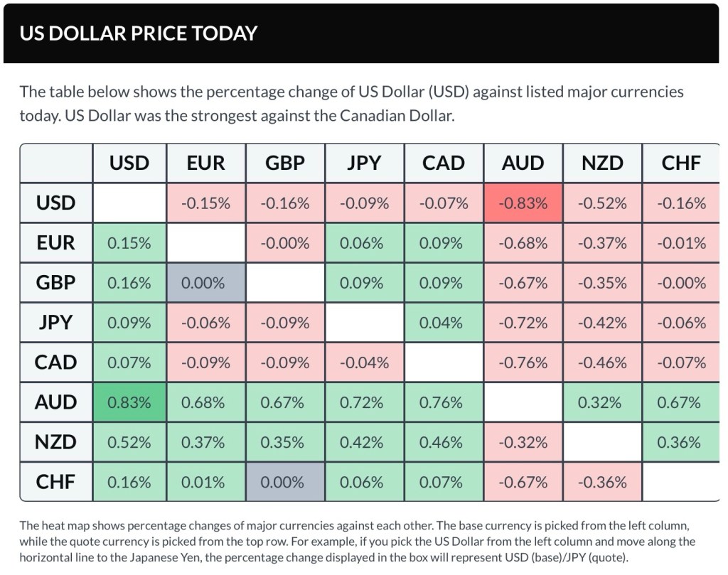Screen dimensions: 728x575
Task: Click the CHF column header
Action: point(681,163)
